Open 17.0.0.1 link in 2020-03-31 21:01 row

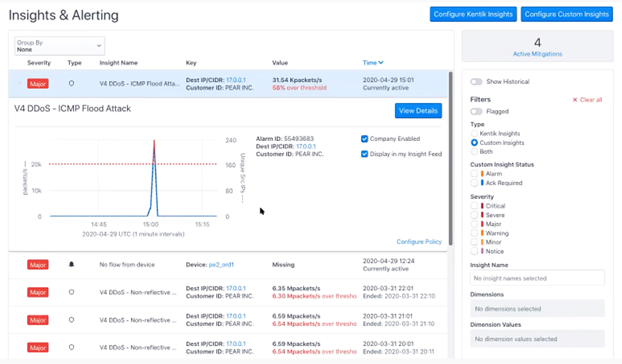(x=236, y=316)
